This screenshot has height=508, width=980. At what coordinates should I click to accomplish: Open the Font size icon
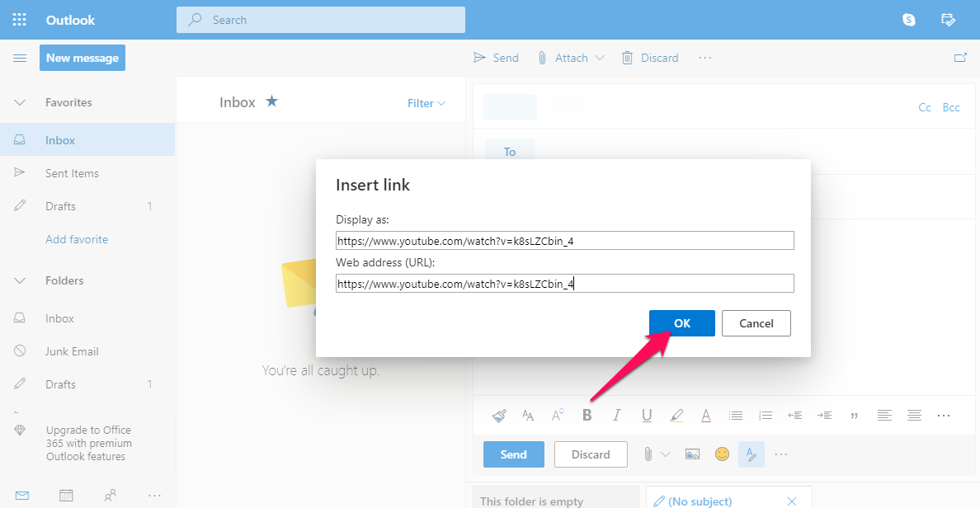click(x=528, y=416)
